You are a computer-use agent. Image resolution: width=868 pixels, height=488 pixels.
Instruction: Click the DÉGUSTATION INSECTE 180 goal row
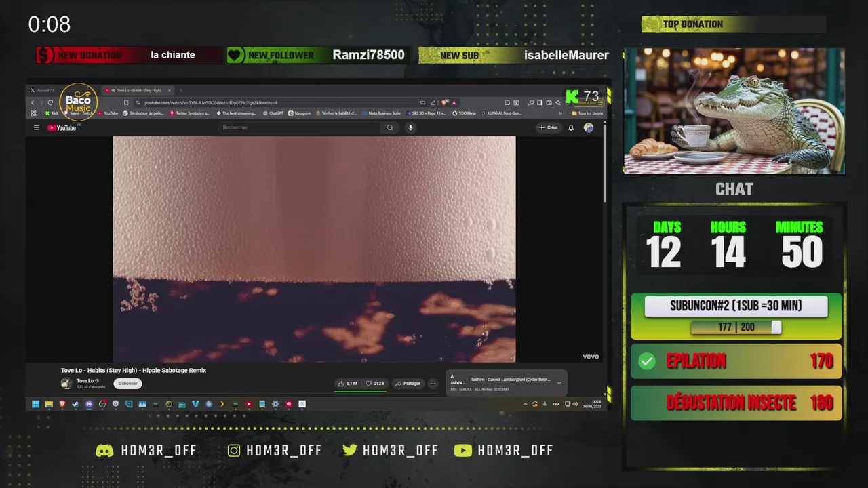pyautogui.click(x=736, y=403)
